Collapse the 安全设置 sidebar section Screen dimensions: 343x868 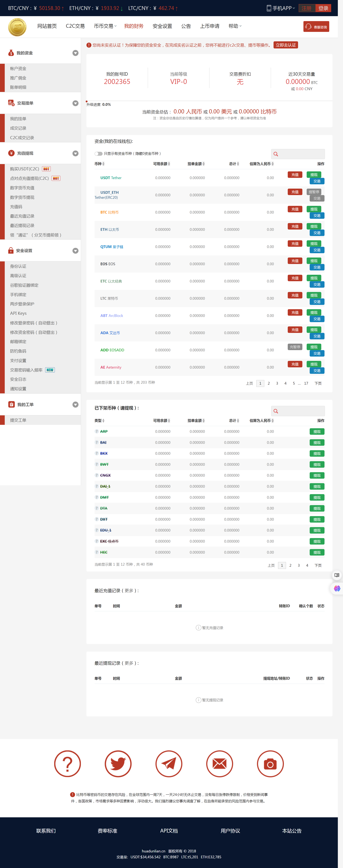75,251
